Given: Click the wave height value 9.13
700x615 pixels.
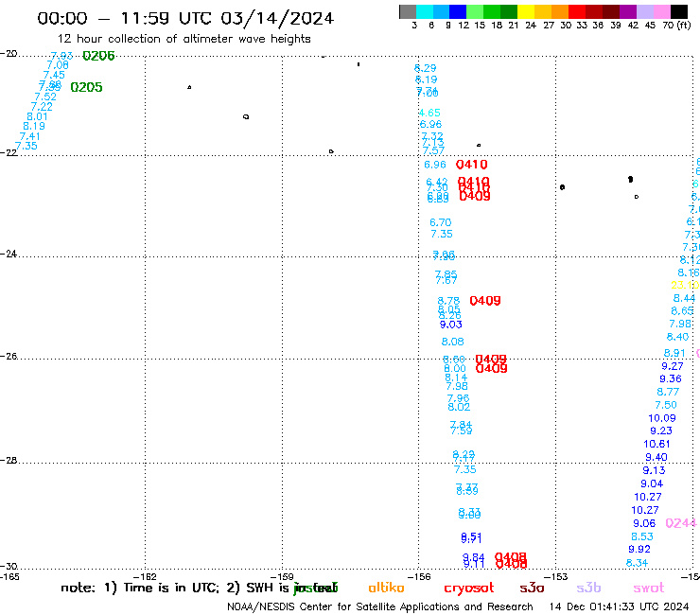Looking at the screenshot, I should [654, 470].
